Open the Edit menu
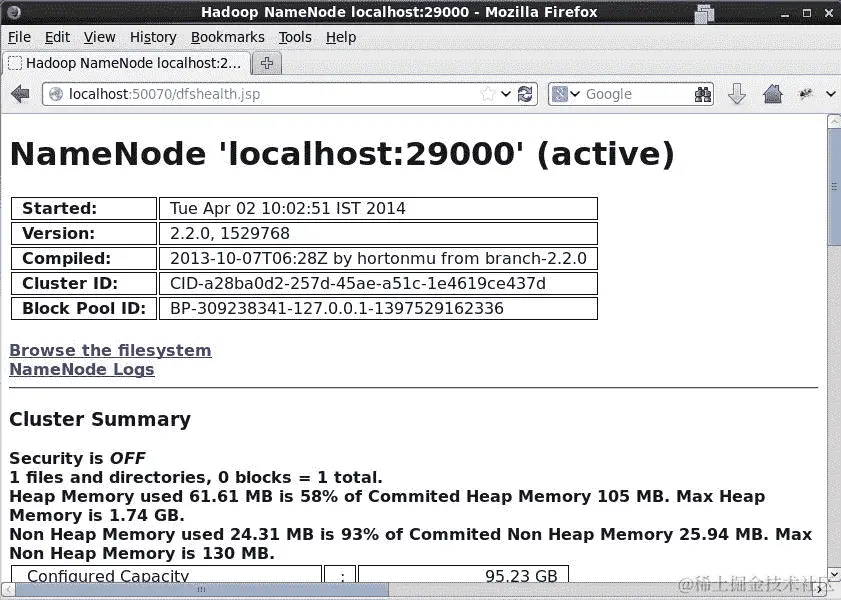Viewport: 841px width, 600px height. point(57,37)
